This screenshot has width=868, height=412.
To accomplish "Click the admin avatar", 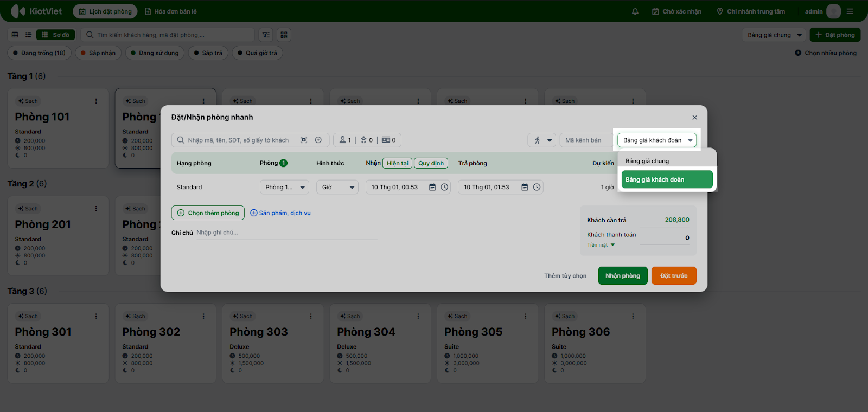I will 833,11.
